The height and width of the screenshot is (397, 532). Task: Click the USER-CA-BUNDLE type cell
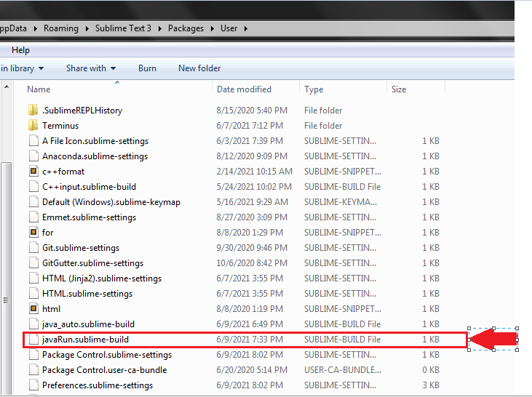(x=343, y=370)
